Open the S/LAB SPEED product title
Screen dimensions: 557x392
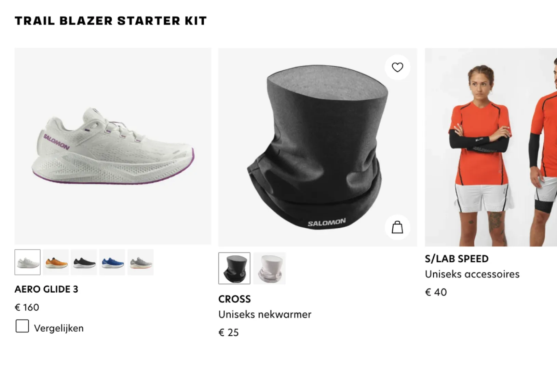(457, 259)
